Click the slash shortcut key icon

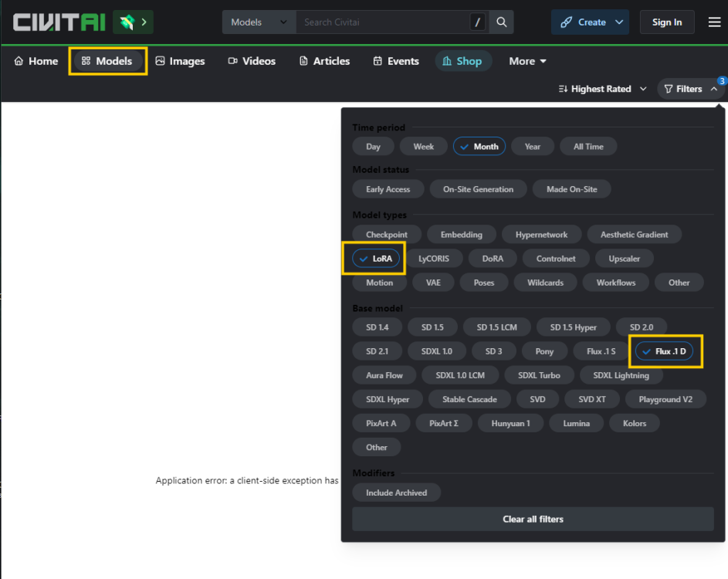click(x=478, y=22)
